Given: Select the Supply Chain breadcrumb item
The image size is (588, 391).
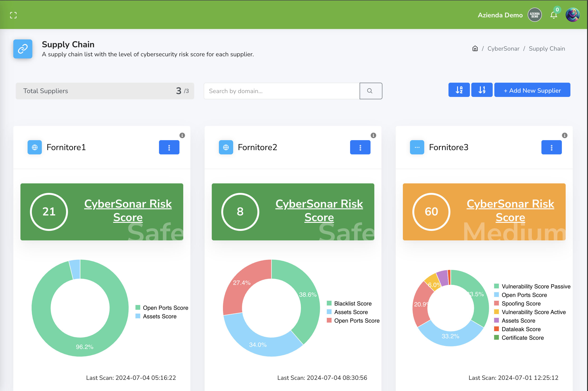Looking at the screenshot, I should click(547, 48).
